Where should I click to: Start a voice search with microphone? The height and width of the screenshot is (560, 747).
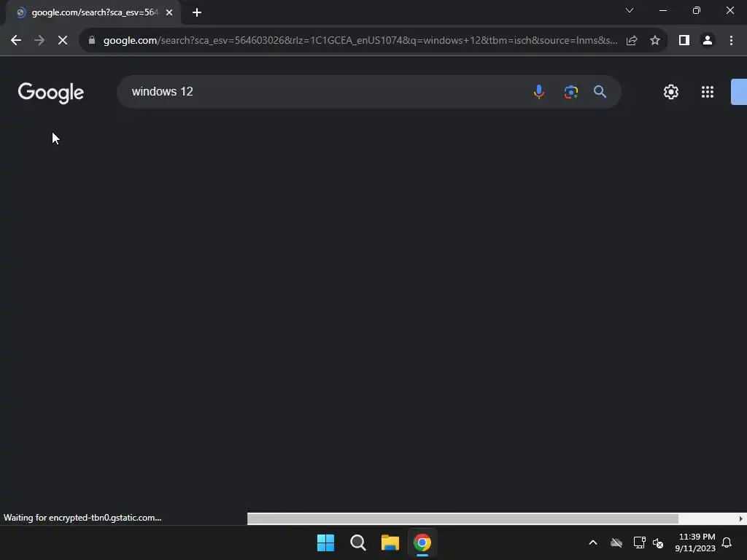(x=539, y=91)
